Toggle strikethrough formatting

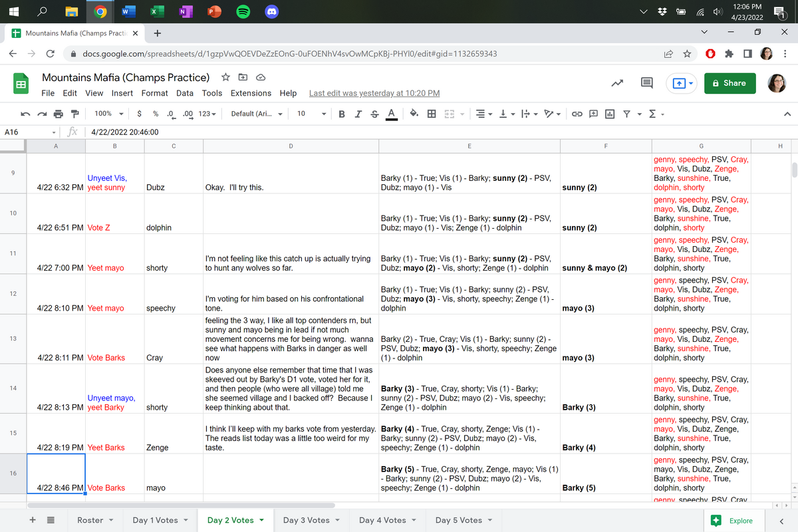(x=374, y=114)
